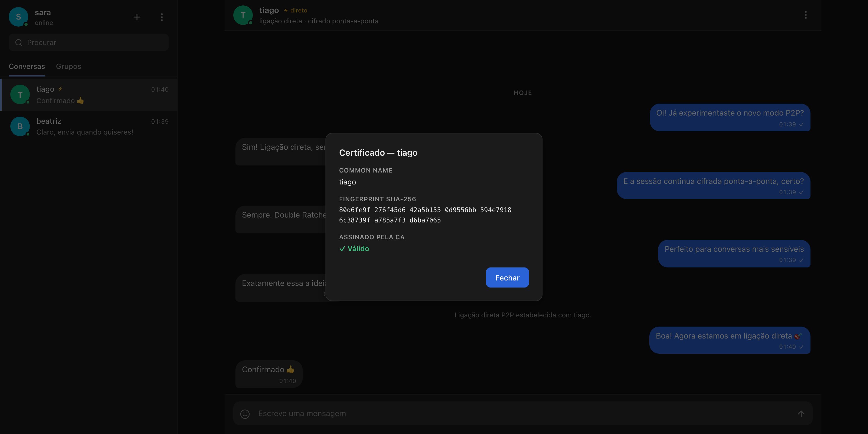The image size is (868, 434).
Task: Click the 'Exatamente essa a ideia' message bubble
Action: click(281, 288)
